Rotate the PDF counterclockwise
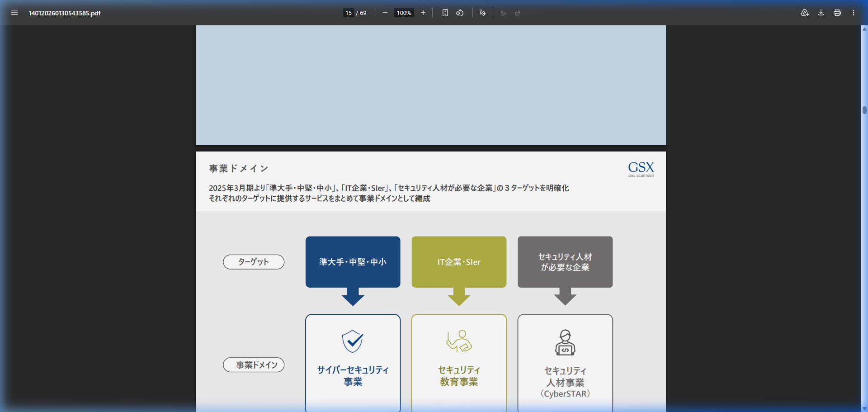The width and height of the screenshot is (868, 412). click(459, 13)
